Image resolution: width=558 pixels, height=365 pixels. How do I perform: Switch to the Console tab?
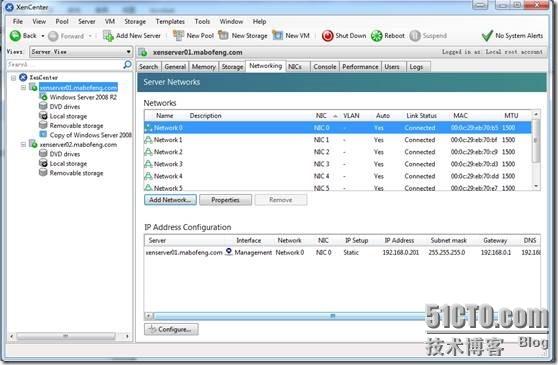(x=325, y=67)
